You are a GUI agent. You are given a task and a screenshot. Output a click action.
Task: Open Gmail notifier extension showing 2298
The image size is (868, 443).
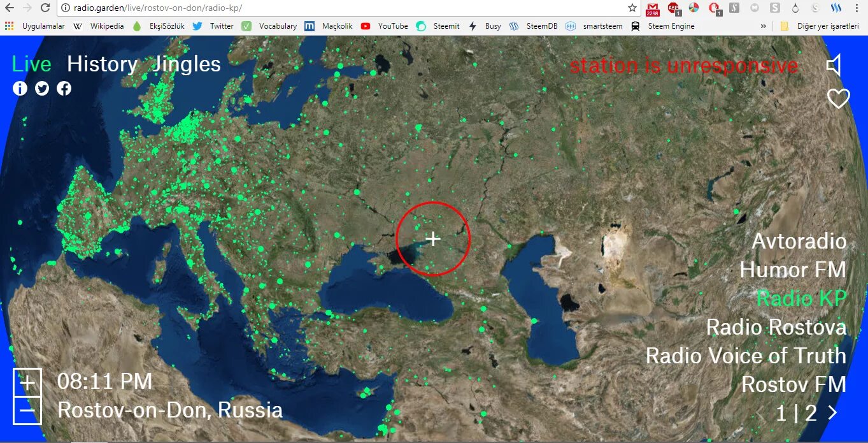point(652,9)
